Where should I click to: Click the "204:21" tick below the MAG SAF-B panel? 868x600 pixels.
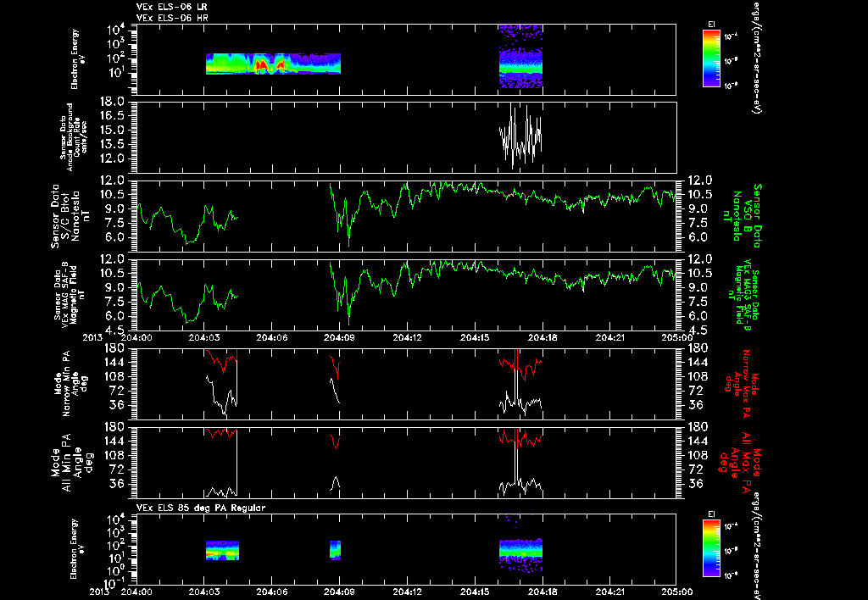tap(610, 337)
